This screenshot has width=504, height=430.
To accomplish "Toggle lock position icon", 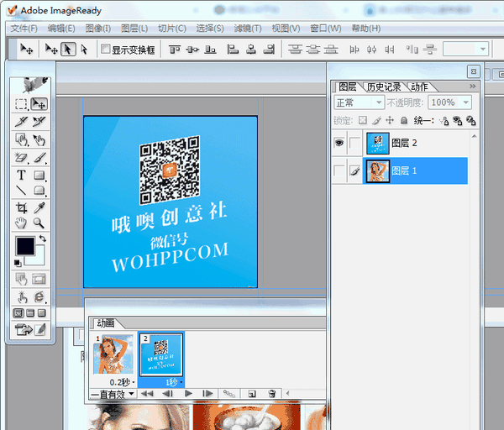I will point(390,120).
